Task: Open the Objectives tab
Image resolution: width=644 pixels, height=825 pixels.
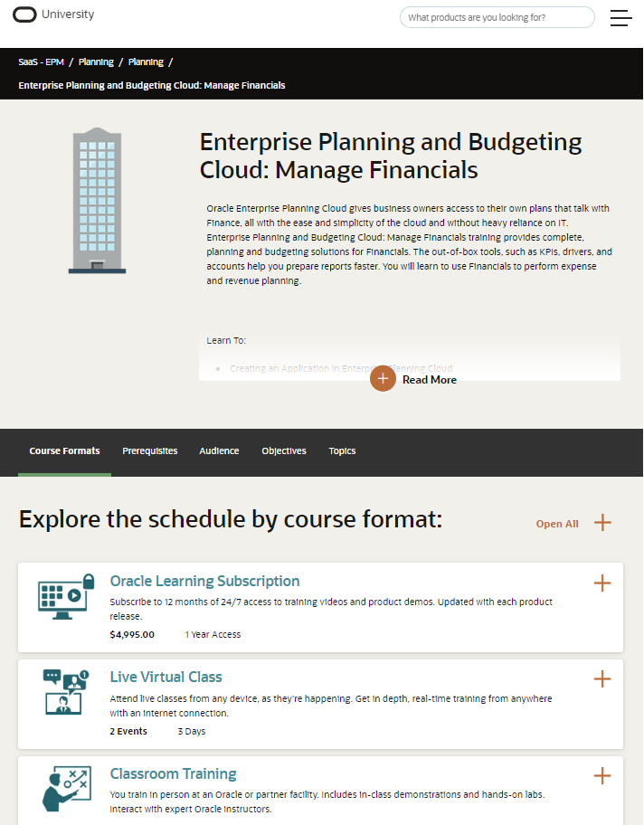Action: pyautogui.click(x=284, y=450)
